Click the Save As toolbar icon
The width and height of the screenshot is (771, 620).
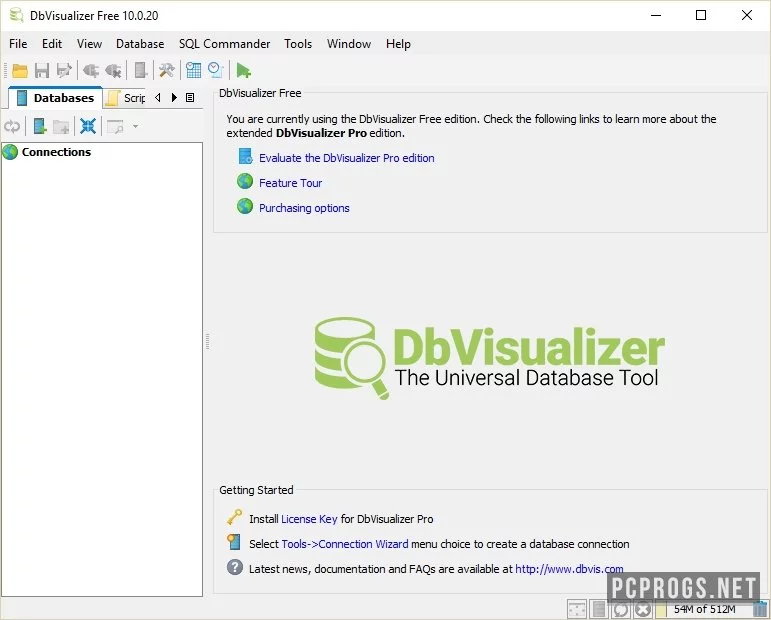tap(64, 71)
